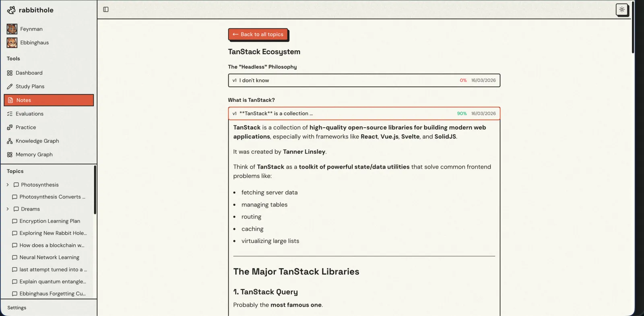Open Dashboard from the Tools menu

click(x=49, y=73)
